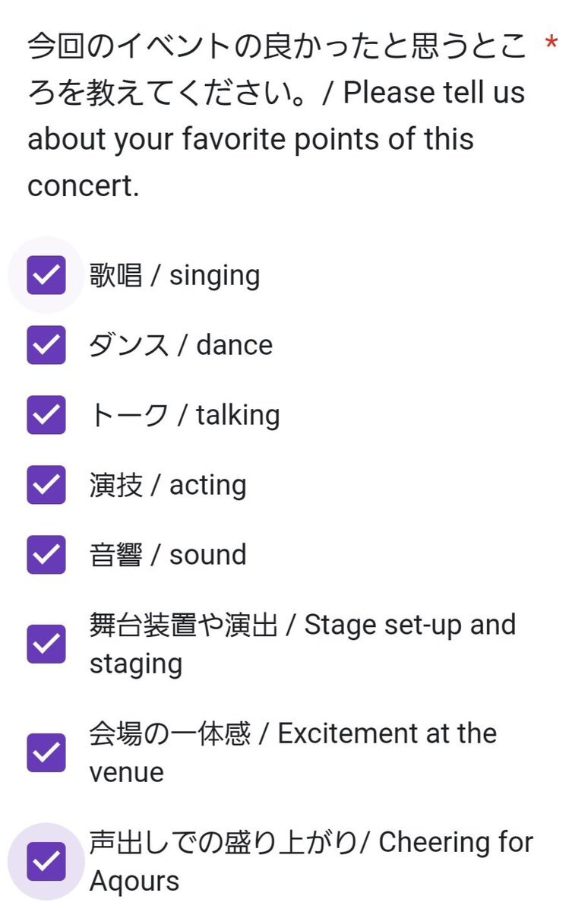Toggle the acting checkbox
The width and height of the screenshot is (588, 912).
pos(46,485)
